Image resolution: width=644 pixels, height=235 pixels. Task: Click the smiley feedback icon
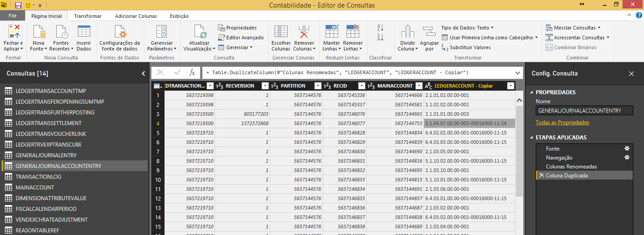click(28, 5)
